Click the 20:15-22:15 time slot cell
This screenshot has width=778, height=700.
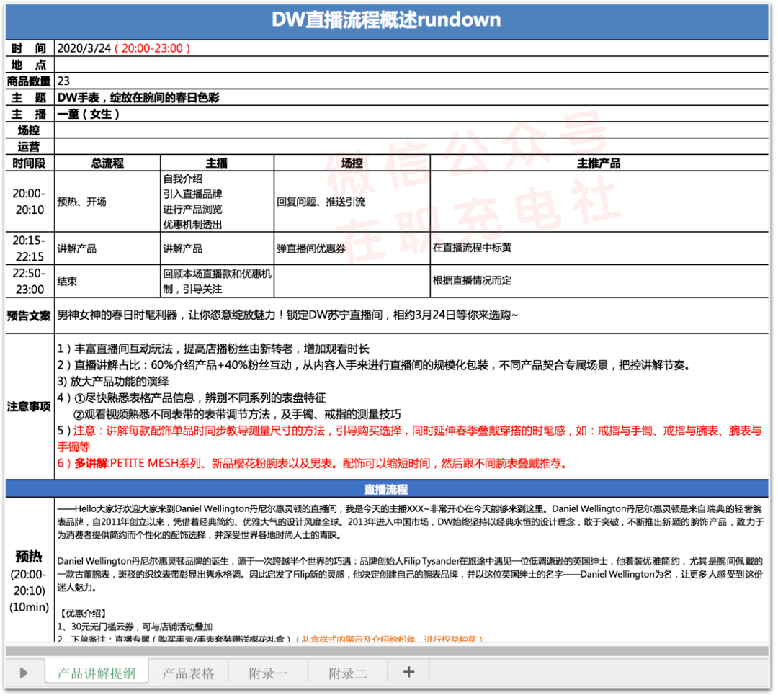(30, 248)
